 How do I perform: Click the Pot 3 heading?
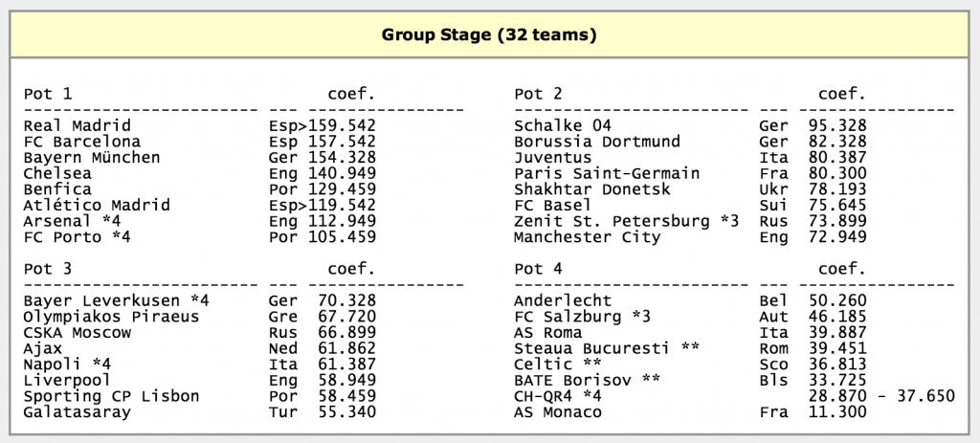coord(47,270)
